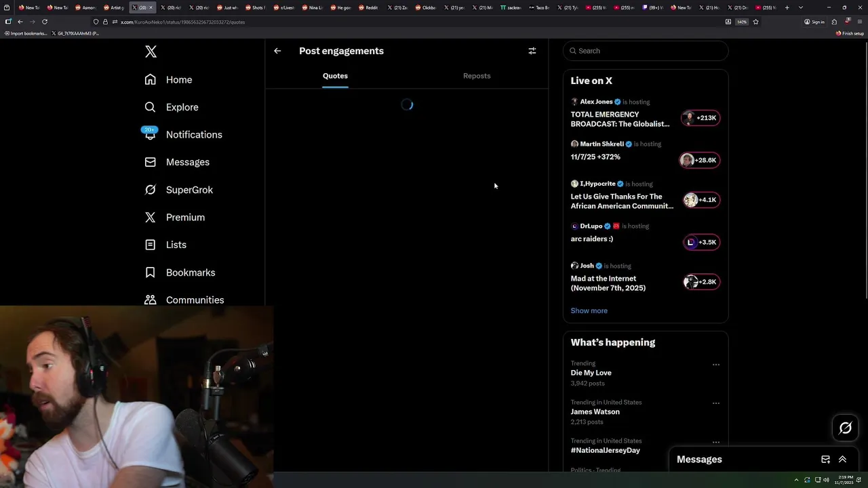This screenshot has width=868, height=488.
Task: Start new message in Messages drawer
Action: 825,460
